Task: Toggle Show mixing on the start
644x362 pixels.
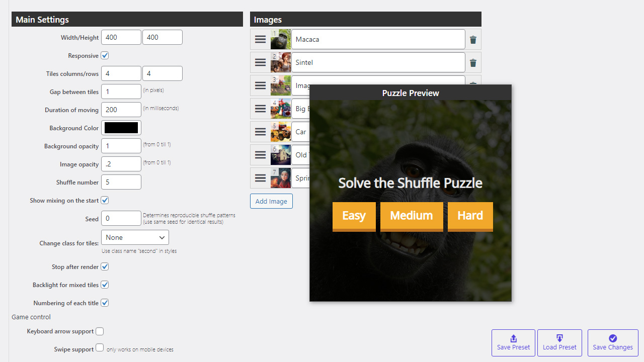Action: [x=105, y=200]
